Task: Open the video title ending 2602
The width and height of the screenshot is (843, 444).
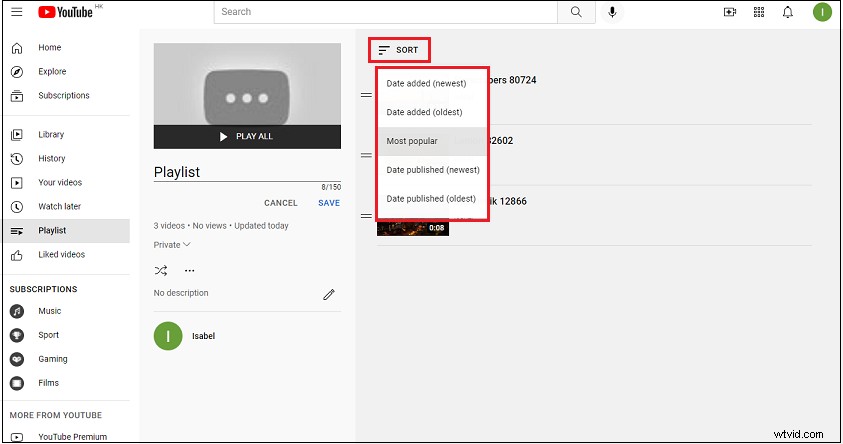Action: pos(501,141)
